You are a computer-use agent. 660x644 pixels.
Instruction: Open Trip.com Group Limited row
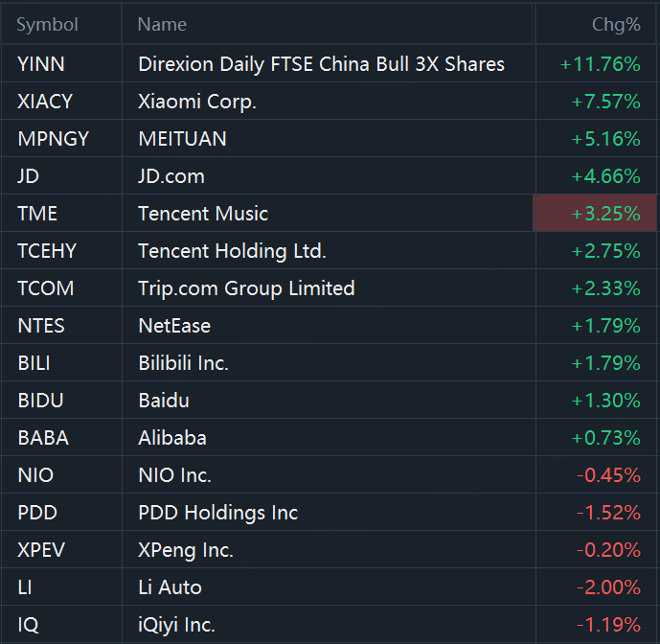click(246, 288)
